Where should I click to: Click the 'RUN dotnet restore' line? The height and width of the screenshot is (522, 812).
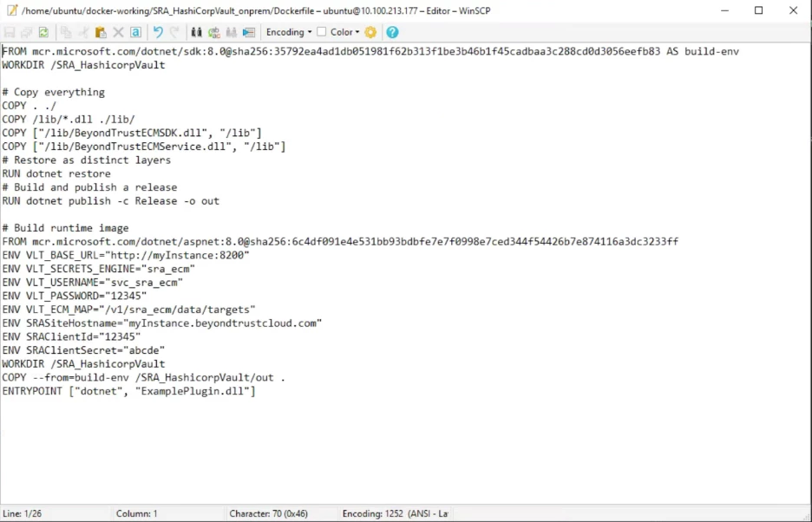coord(56,173)
